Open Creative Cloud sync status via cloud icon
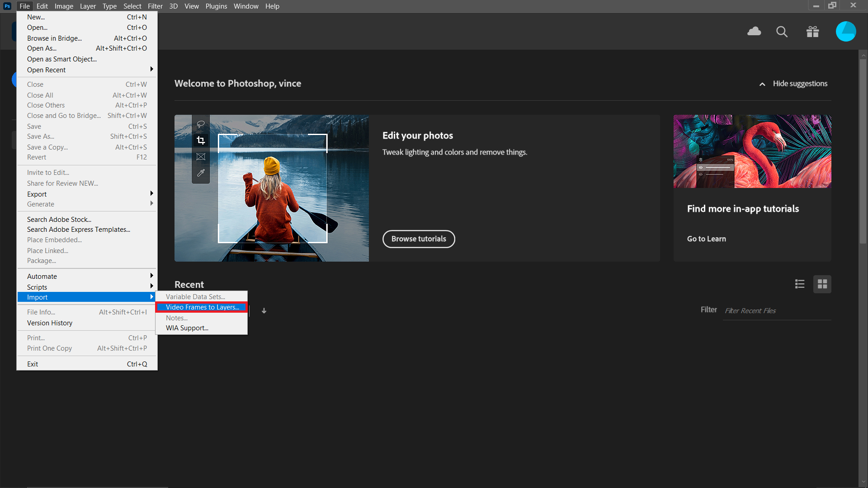This screenshot has height=488, width=868. point(754,32)
